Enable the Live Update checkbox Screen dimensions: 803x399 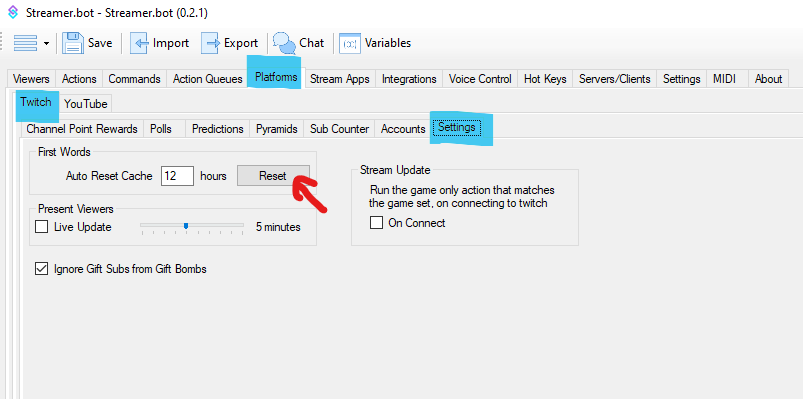pos(41,226)
